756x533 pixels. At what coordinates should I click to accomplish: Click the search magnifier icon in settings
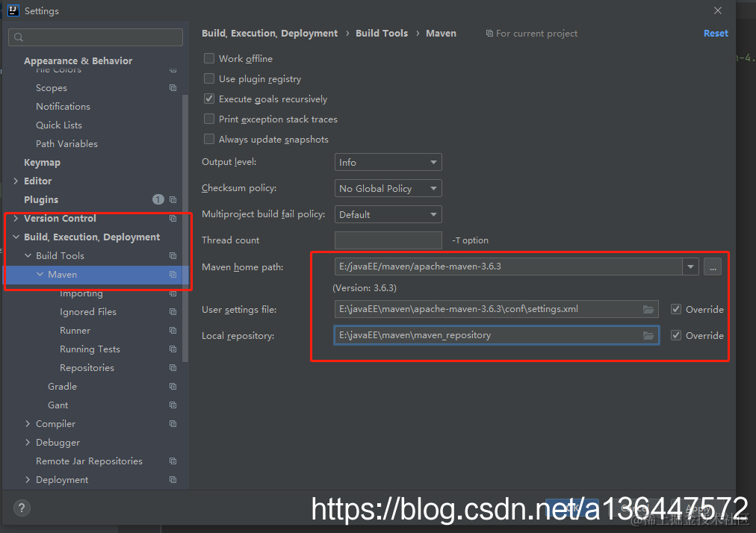(x=19, y=37)
